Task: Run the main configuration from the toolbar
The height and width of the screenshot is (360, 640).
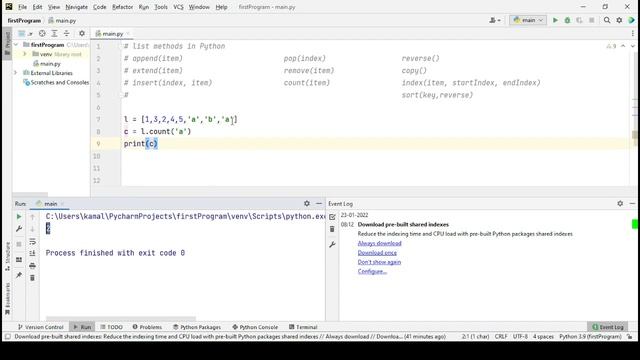Action: [555, 20]
